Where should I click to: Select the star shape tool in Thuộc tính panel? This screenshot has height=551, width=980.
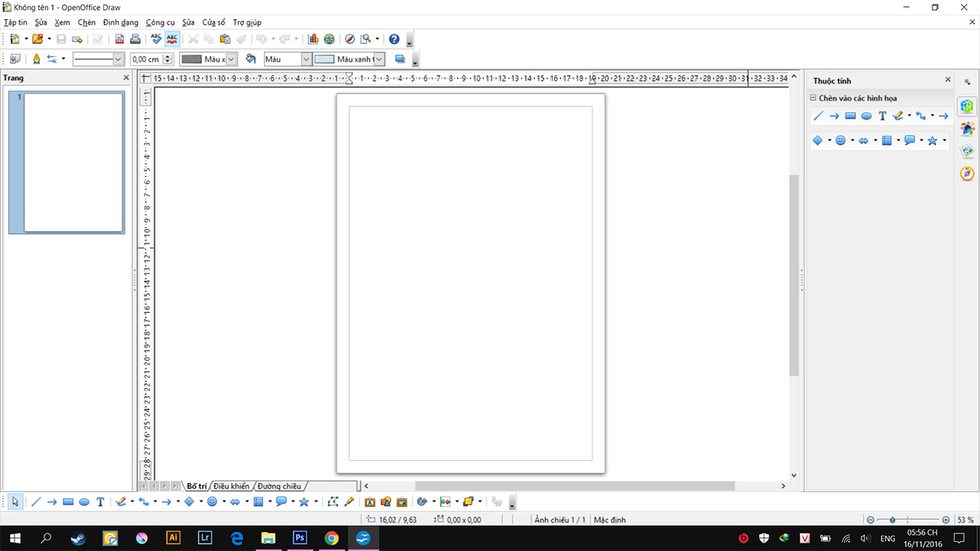coord(933,140)
